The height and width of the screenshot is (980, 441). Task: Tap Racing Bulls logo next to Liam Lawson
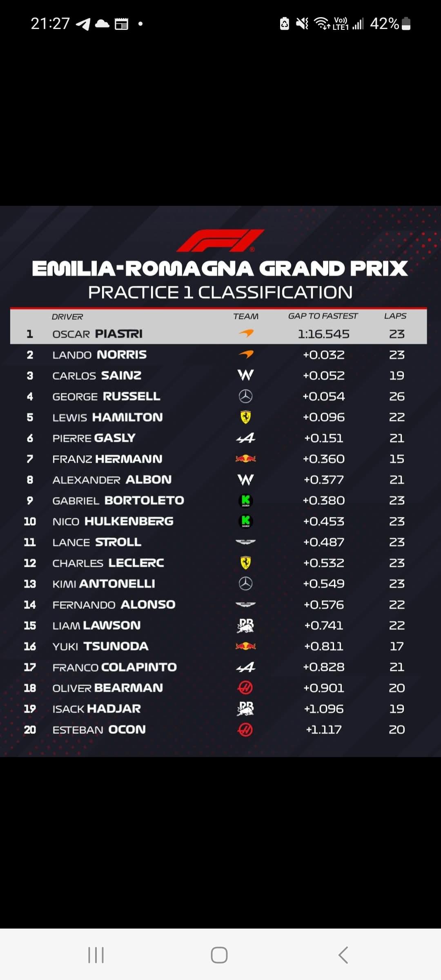246,626
